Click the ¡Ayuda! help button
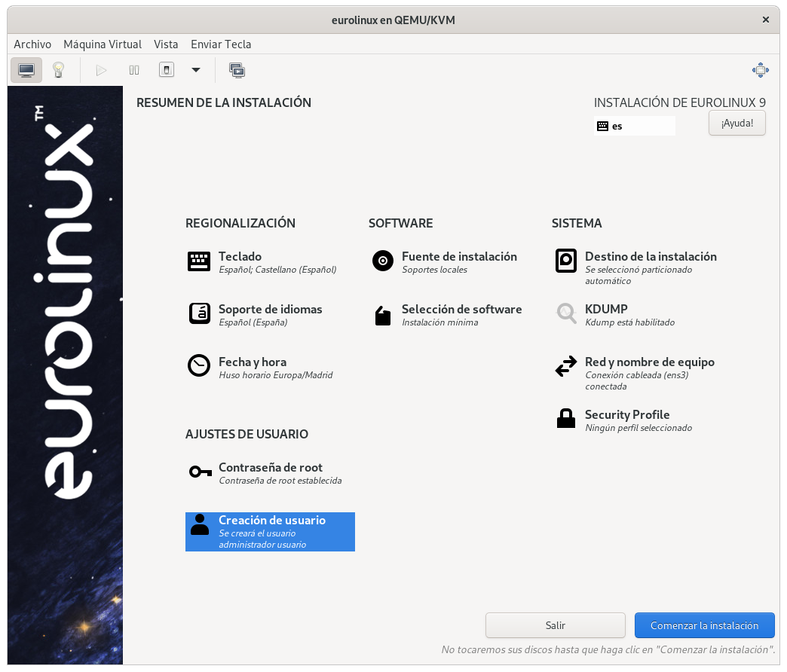 tap(736, 123)
